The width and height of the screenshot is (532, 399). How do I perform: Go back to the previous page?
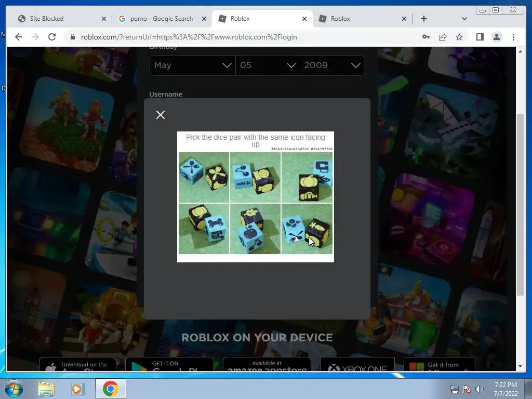[19, 37]
